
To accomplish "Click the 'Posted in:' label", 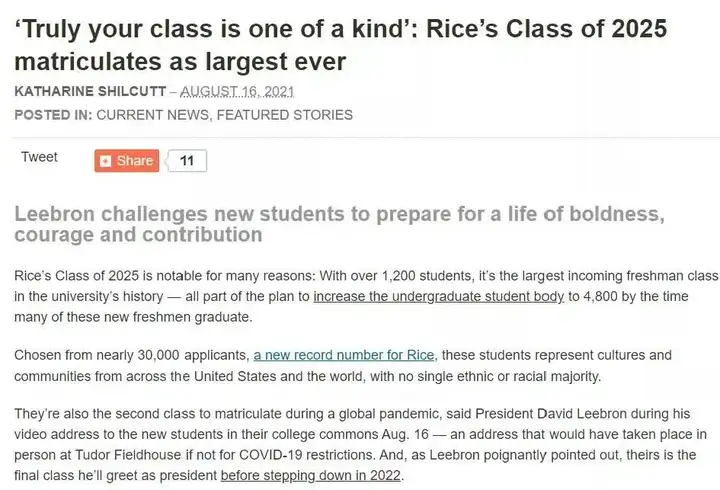I will (x=53, y=115).
